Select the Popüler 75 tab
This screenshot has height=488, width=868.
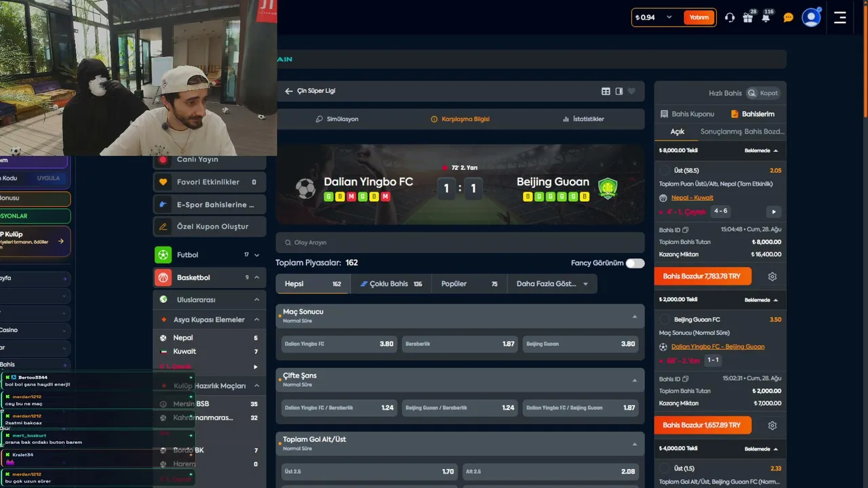[469, 284]
